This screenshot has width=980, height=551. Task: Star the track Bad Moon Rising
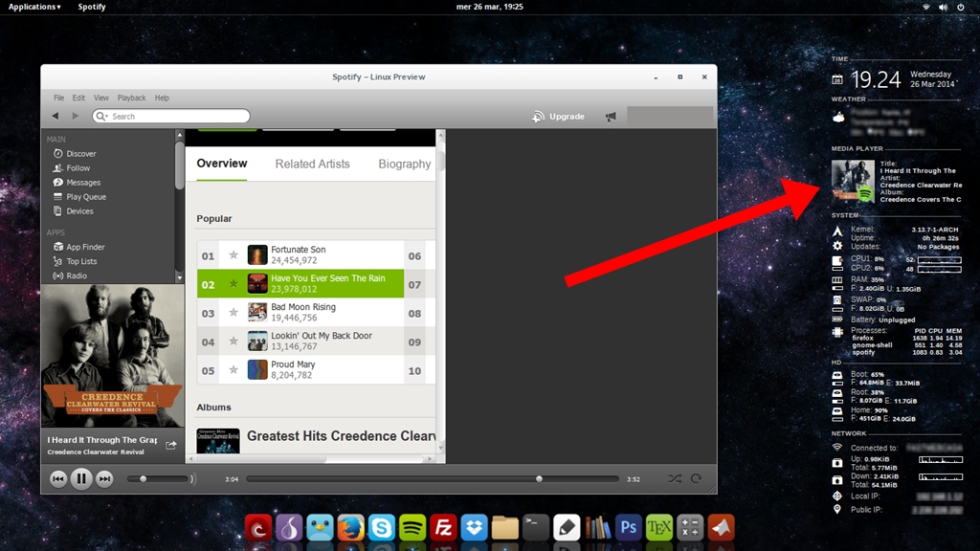point(234,313)
